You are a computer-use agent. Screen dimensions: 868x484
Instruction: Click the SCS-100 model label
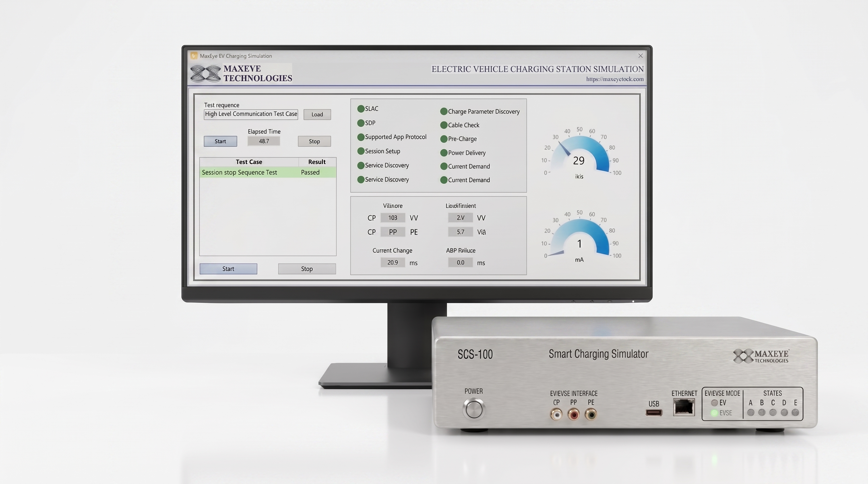pyautogui.click(x=475, y=354)
